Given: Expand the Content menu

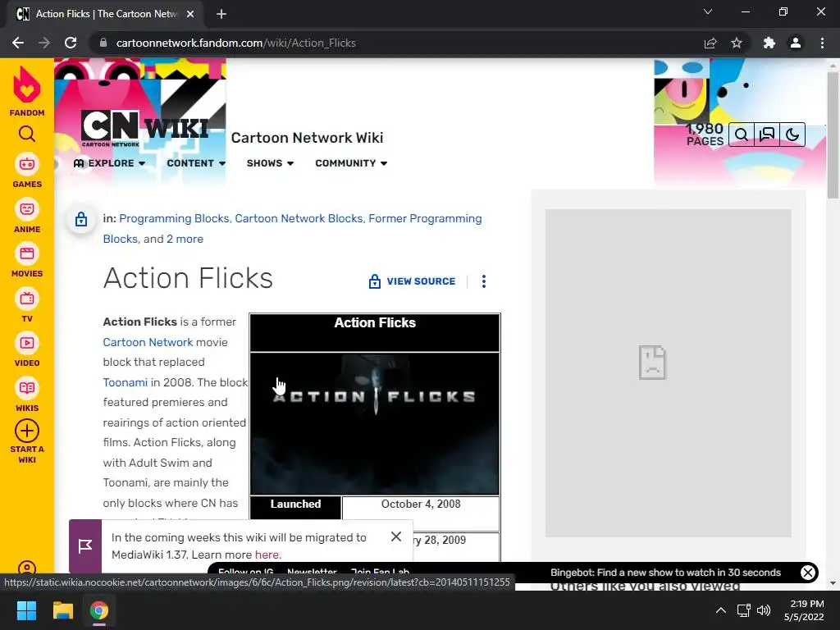Looking at the screenshot, I should point(196,163).
